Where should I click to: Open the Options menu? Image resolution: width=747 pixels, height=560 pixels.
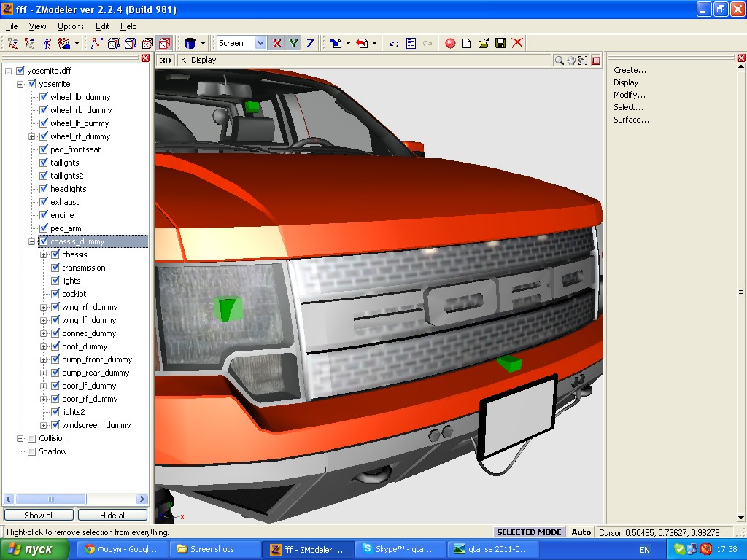pos(71,26)
